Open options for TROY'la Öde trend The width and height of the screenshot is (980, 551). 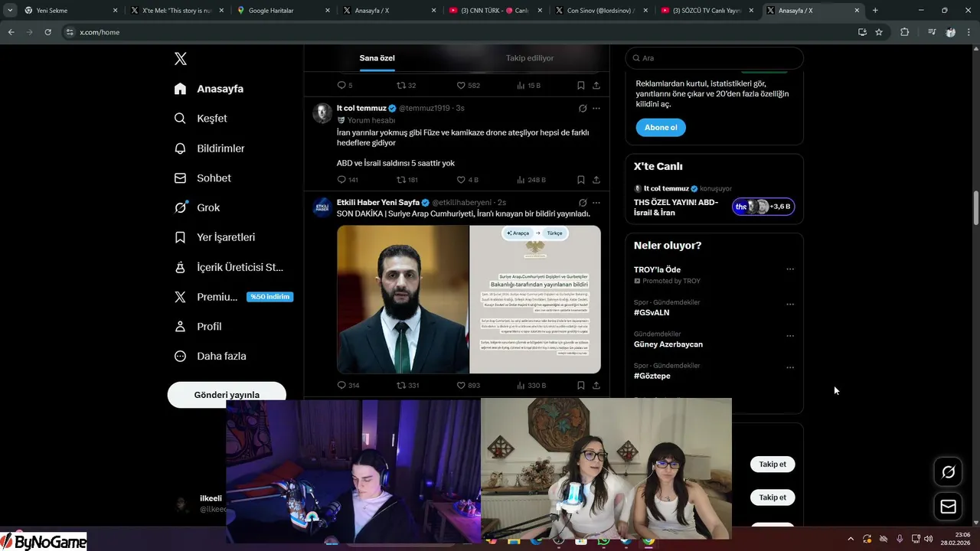pyautogui.click(x=790, y=269)
